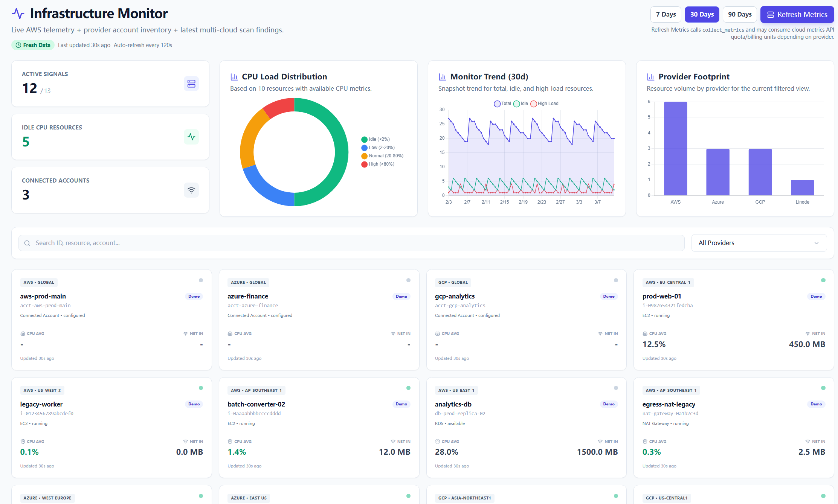The image size is (838, 504).
Task: Click the magnifier icon in the search bar
Action: (x=27, y=243)
